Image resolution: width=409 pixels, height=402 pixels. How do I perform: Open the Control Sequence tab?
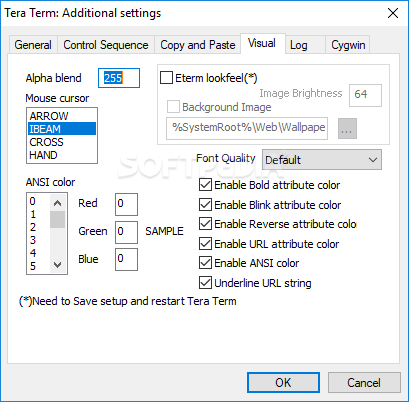(x=106, y=45)
